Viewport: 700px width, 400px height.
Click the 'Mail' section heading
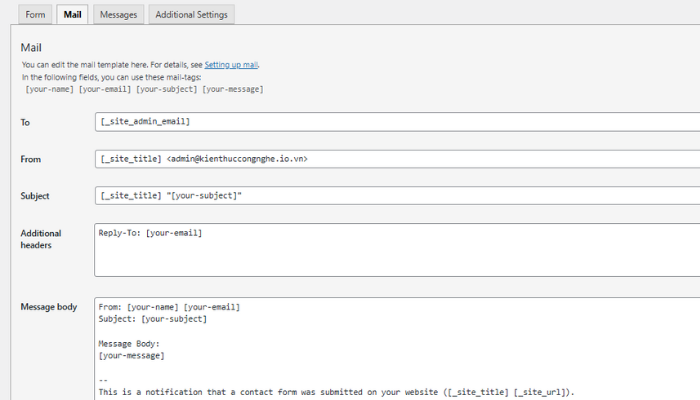pos(31,46)
